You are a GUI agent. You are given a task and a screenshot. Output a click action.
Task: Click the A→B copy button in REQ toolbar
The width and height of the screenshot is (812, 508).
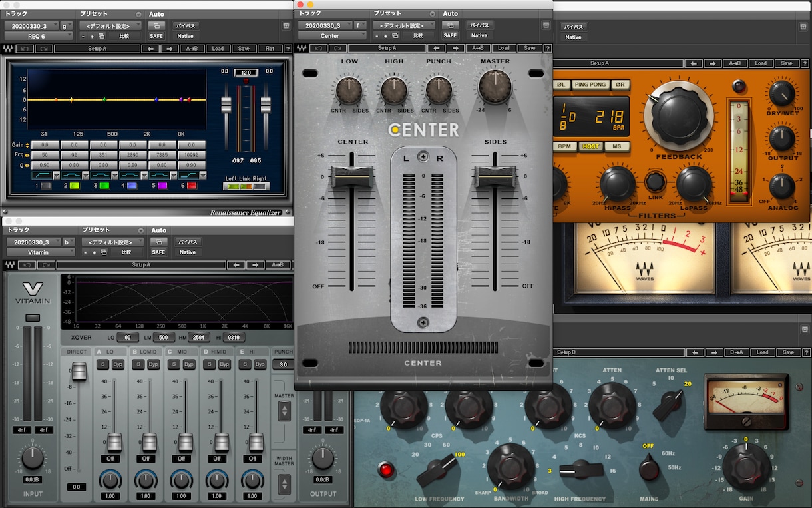point(192,49)
